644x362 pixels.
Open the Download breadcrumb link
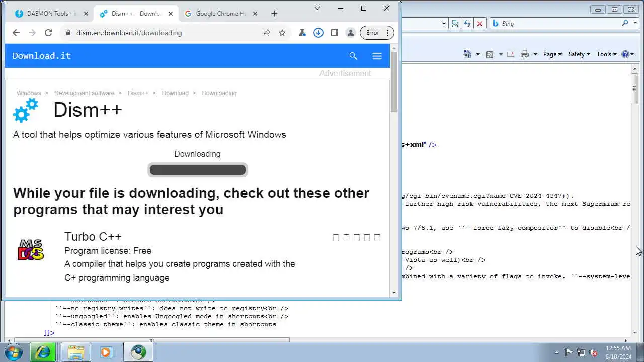click(175, 93)
